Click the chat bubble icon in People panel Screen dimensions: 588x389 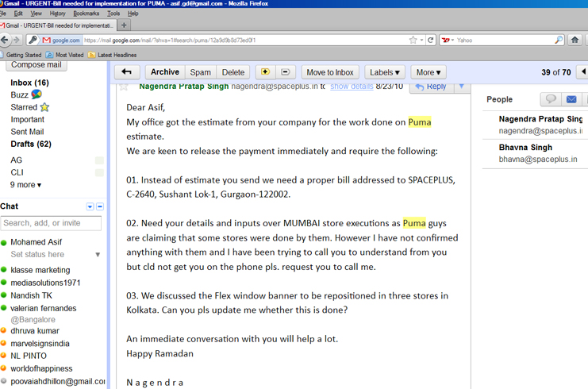[x=550, y=99]
